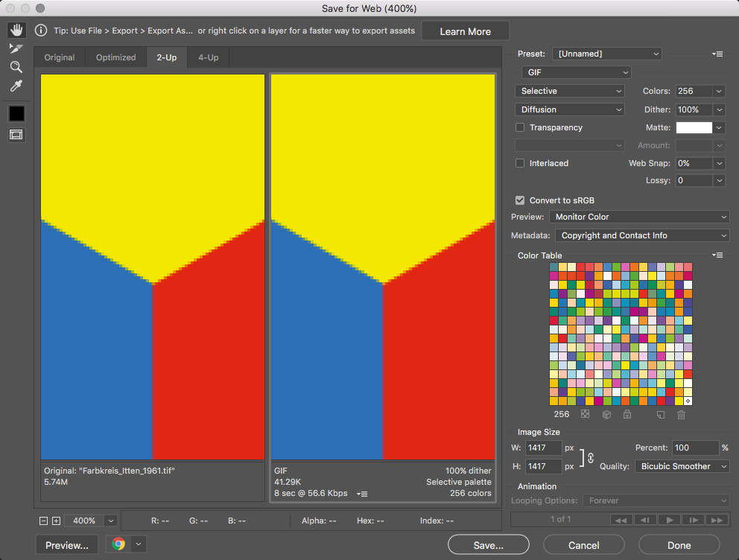Enable the Interlaced checkbox
739x560 pixels.
point(520,163)
